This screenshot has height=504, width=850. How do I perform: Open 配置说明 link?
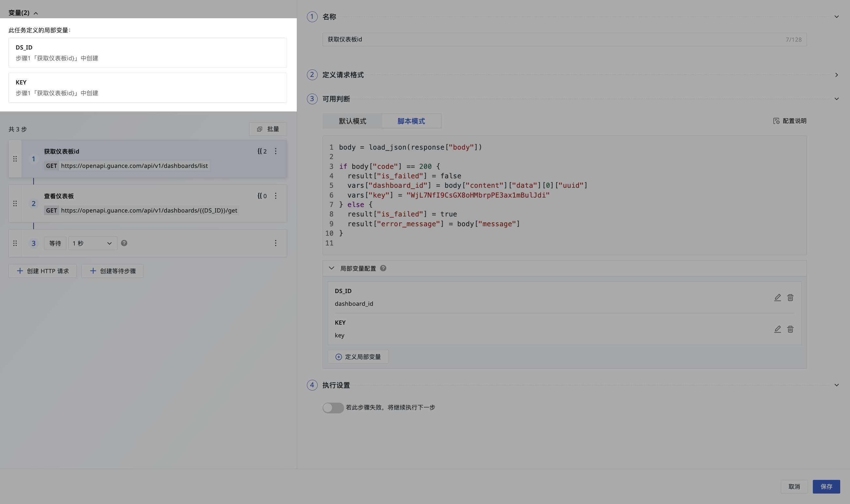click(790, 121)
